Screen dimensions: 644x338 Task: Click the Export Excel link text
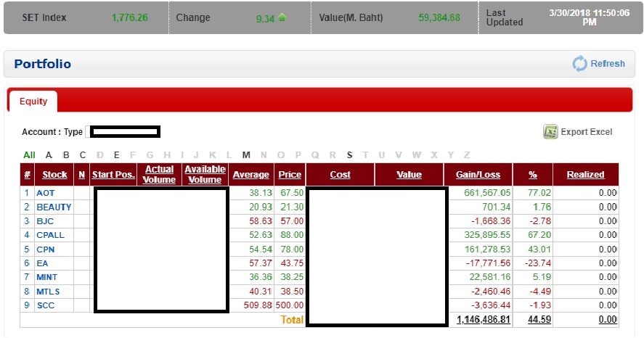tap(586, 132)
